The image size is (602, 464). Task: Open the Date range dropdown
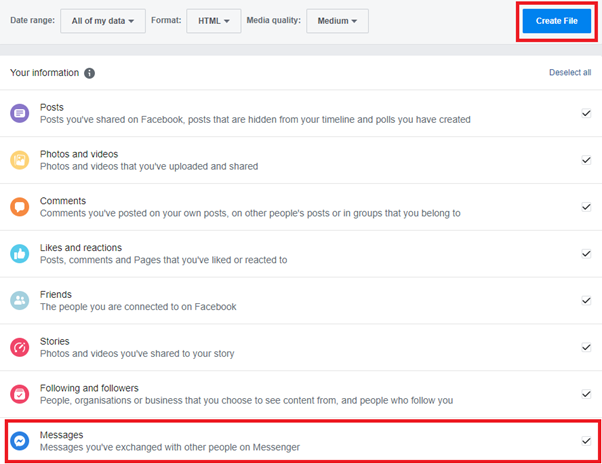click(x=103, y=21)
